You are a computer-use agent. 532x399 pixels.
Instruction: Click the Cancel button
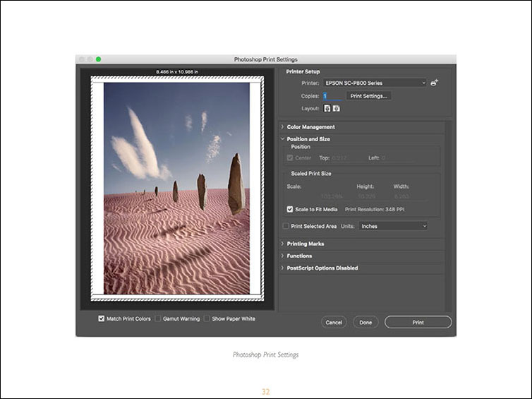click(334, 322)
